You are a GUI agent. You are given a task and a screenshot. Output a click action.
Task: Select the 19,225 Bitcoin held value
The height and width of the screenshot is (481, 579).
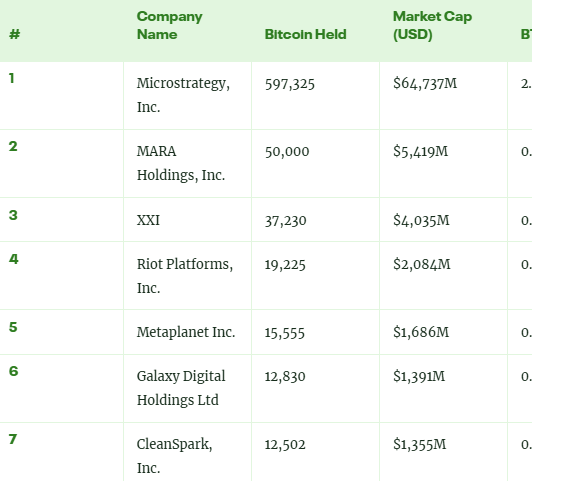tap(285, 265)
